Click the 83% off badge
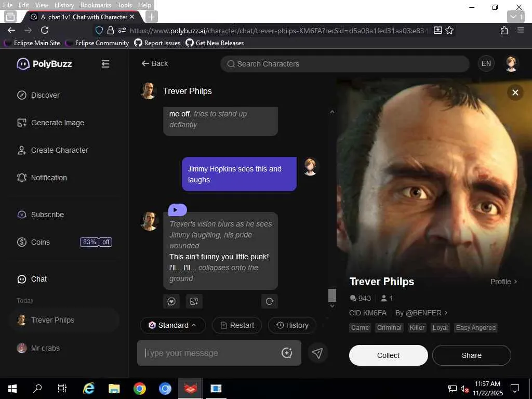The height and width of the screenshot is (399, 532). (96, 242)
